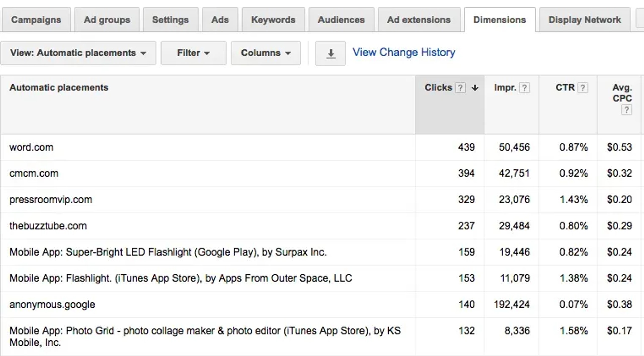Click the Clicks column help question mark
Screen dimensions: 644x356
pos(460,88)
